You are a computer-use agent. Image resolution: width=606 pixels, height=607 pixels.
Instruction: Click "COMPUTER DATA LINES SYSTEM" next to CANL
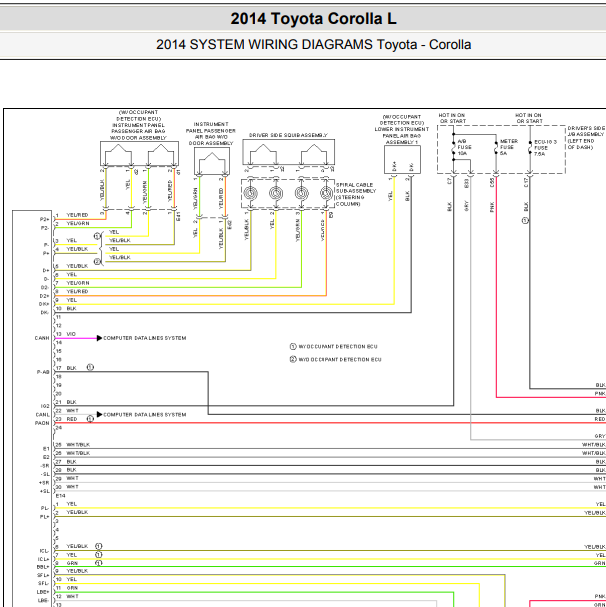click(144, 415)
